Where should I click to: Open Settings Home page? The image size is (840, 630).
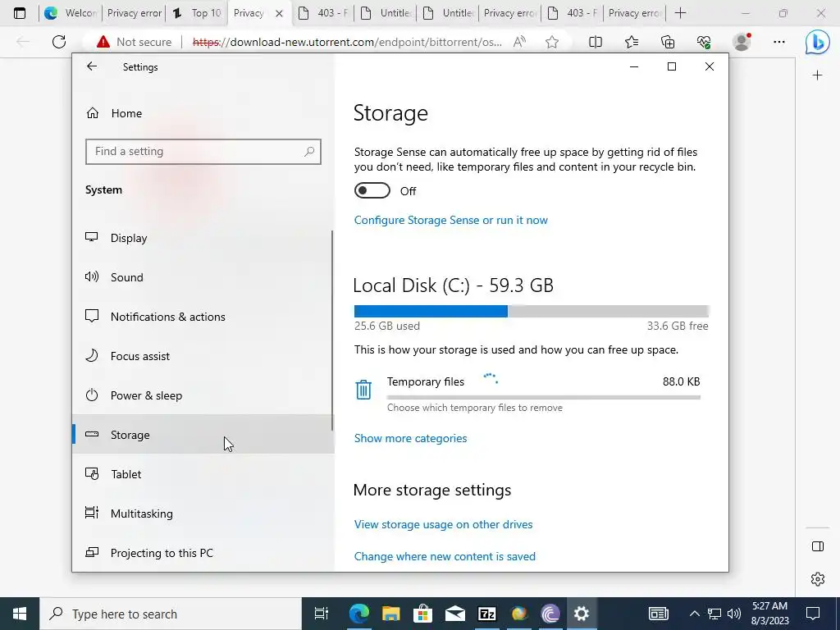(126, 113)
